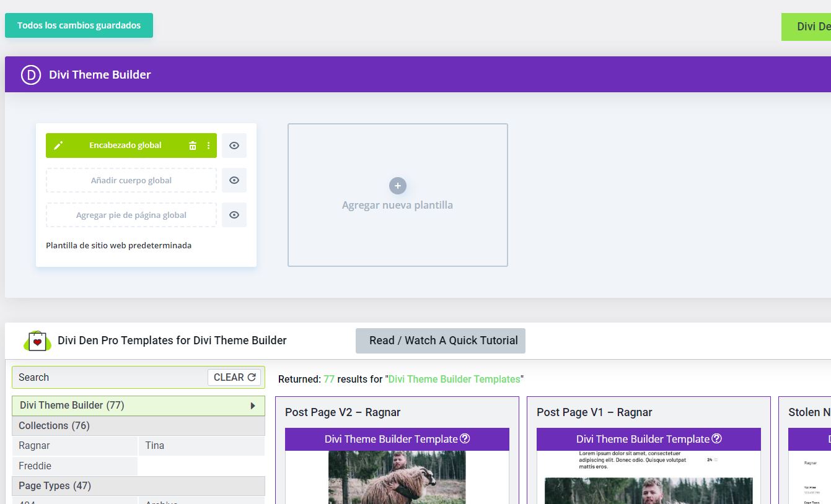
Task: Select the Divi Theme Builder (77) filter
Action: 138,406
